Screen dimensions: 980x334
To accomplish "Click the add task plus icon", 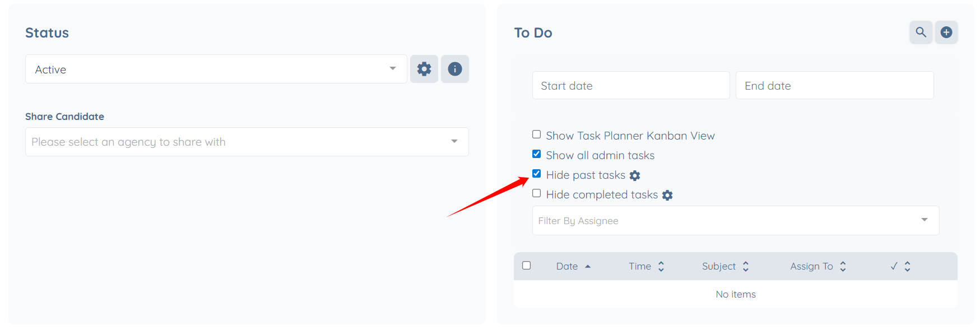I will pos(946,32).
